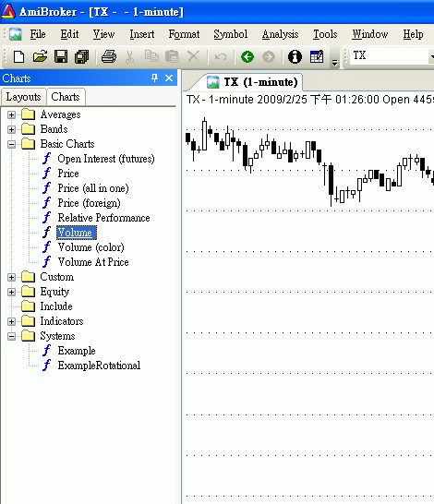Click the Undo arrow icon
The width and height of the screenshot is (434, 504).
click(221, 57)
